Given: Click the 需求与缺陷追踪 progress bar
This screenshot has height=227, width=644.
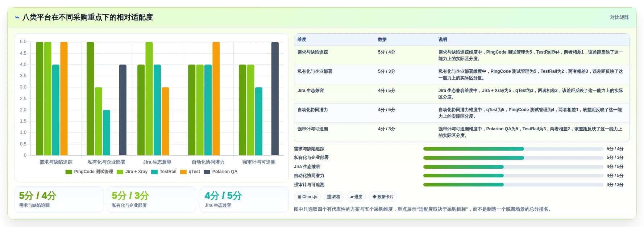Looking at the screenshot, I should 513,149.
